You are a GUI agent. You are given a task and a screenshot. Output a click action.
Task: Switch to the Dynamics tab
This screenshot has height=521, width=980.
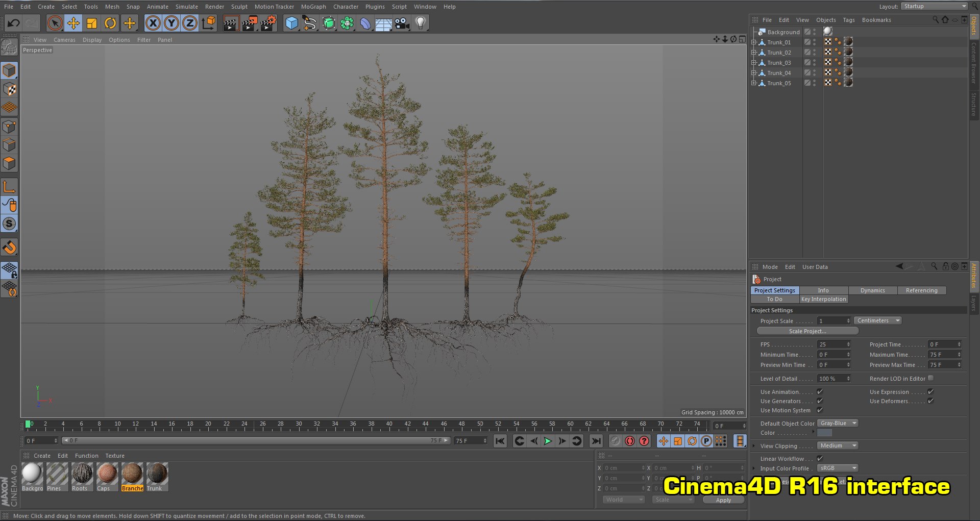(x=873, y=290)
